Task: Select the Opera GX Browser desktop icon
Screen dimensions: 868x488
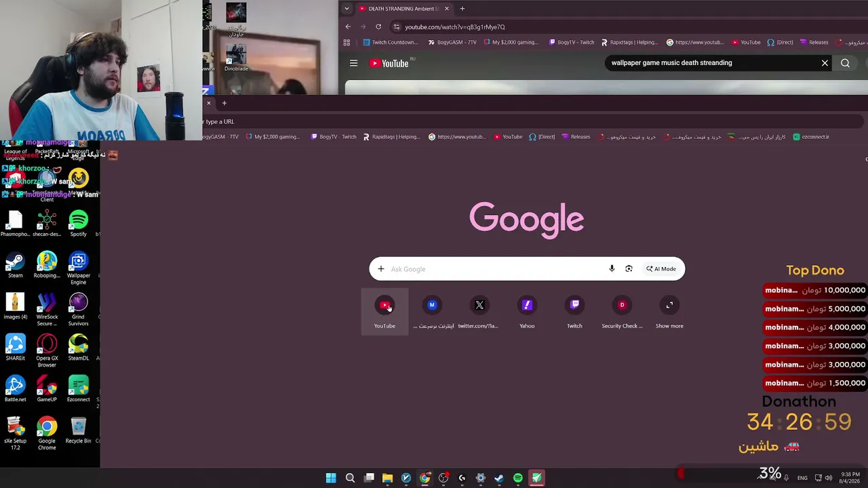Action: pyautogui.click(x=47, y=351)
